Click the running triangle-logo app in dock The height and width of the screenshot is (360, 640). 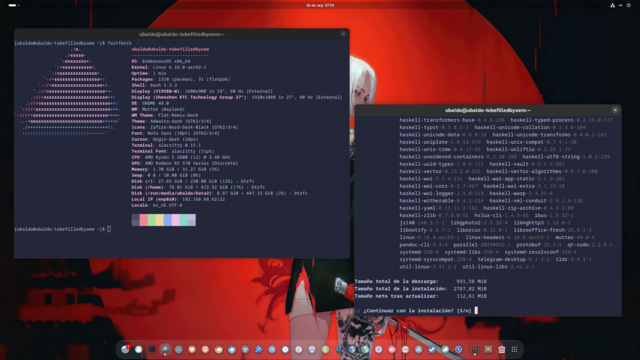coord(165,349)
